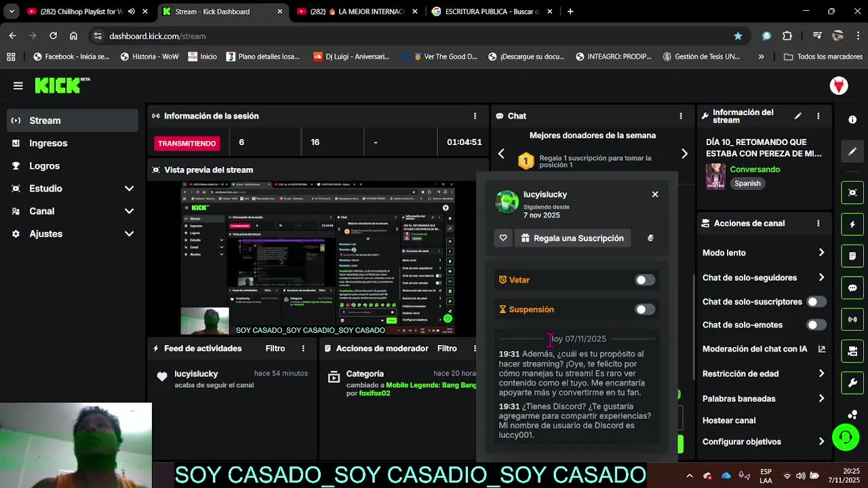The width and height of the screenshot is (868, 488).
Task: Open the info icon in the right sidebar
Action: coord(852,119)
